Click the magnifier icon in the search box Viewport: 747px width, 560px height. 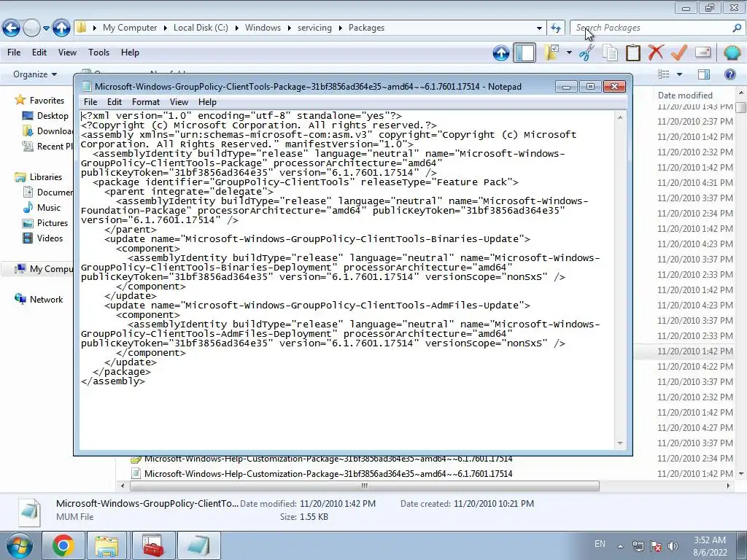737,28
